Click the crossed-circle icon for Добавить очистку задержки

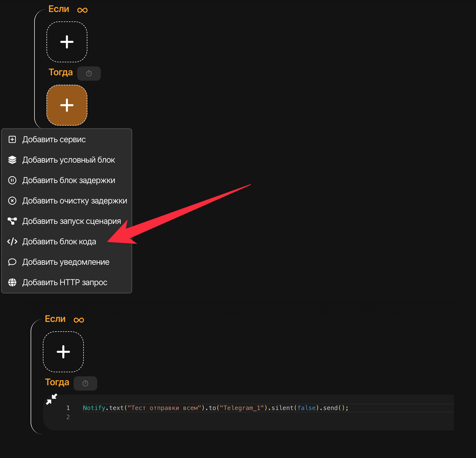coord(12,201)
